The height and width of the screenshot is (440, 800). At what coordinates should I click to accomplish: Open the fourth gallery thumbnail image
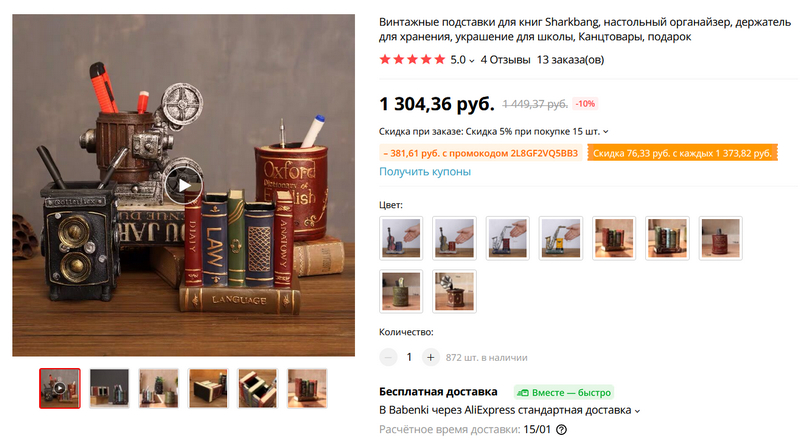click(x=208, y=388)
